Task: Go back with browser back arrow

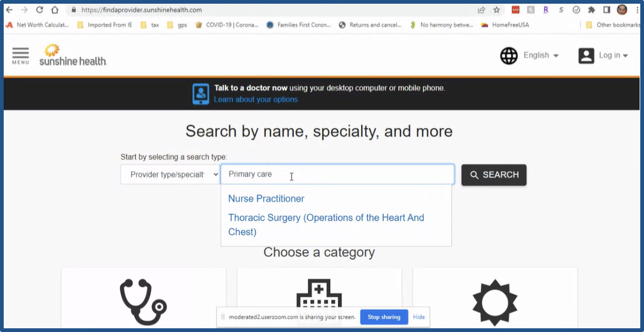Action: point(9,10)
